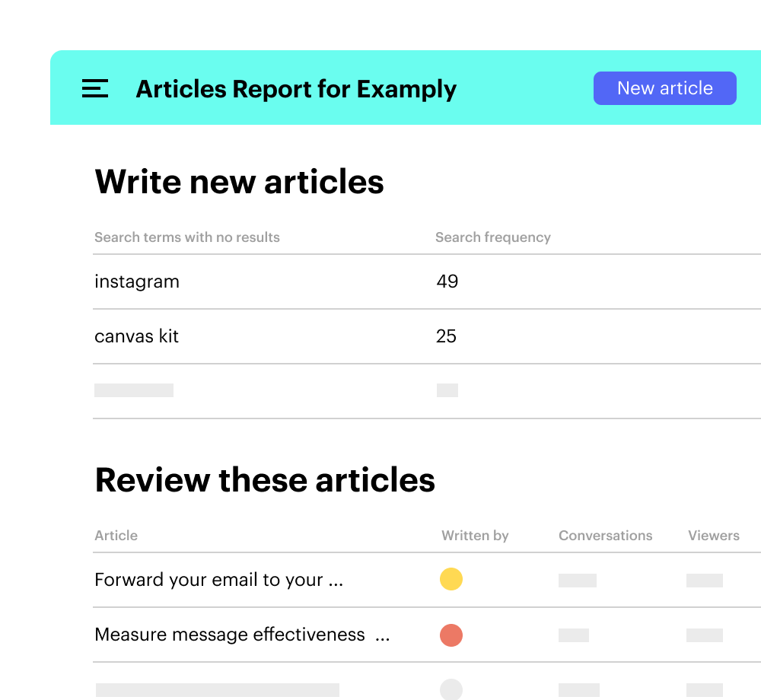Click the Search frequency column header
The width and height of the screenshot is (761, 700).
tap(492, 237)
